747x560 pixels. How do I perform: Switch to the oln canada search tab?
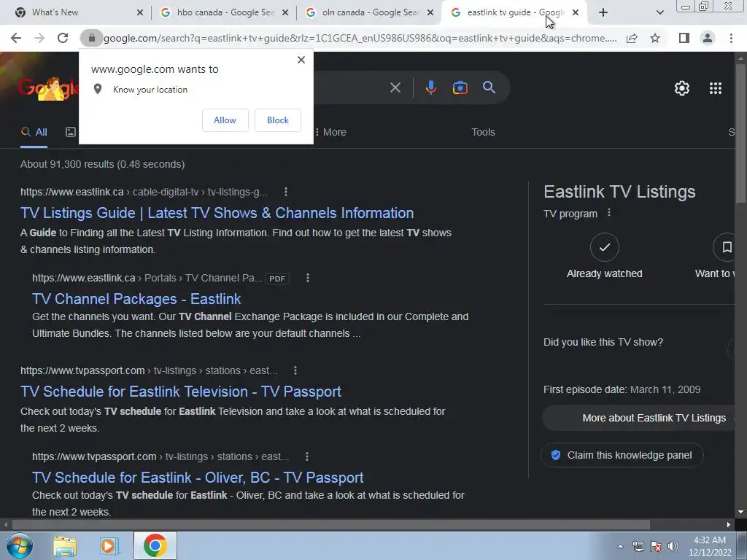(371, 12)
